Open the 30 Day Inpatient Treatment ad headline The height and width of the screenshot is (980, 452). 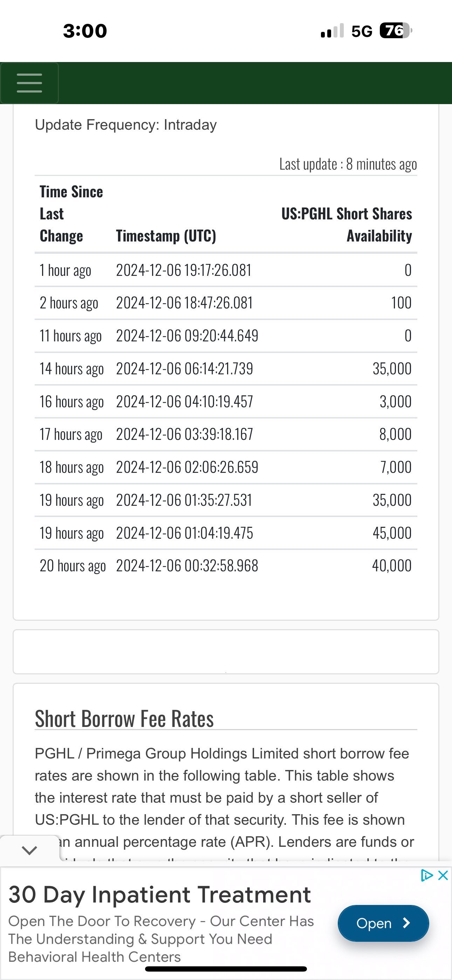160,894
